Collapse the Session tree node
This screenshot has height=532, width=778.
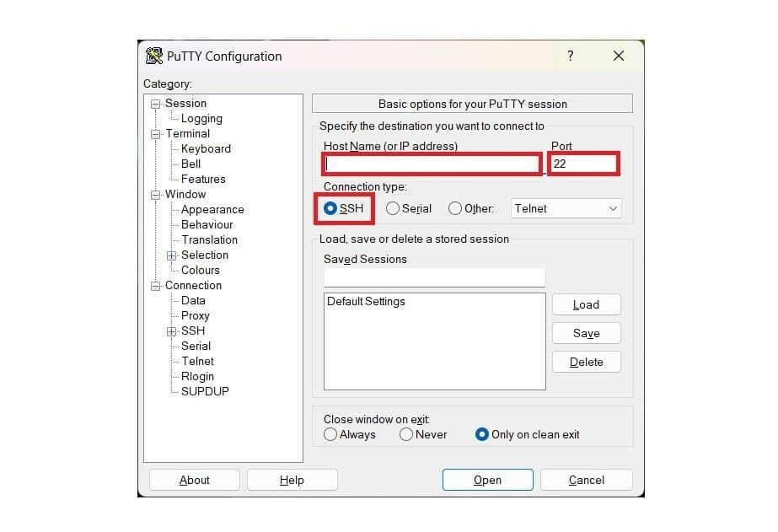[156, 104]
